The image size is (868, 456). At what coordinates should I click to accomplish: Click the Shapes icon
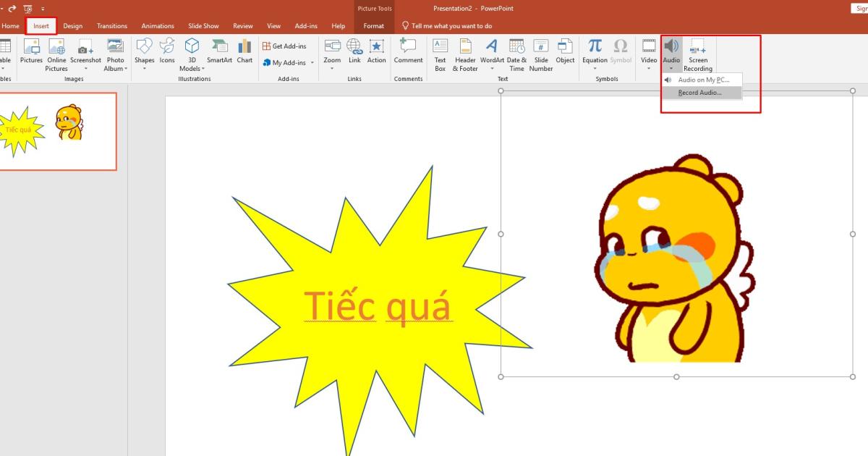(x=144, y=46)
